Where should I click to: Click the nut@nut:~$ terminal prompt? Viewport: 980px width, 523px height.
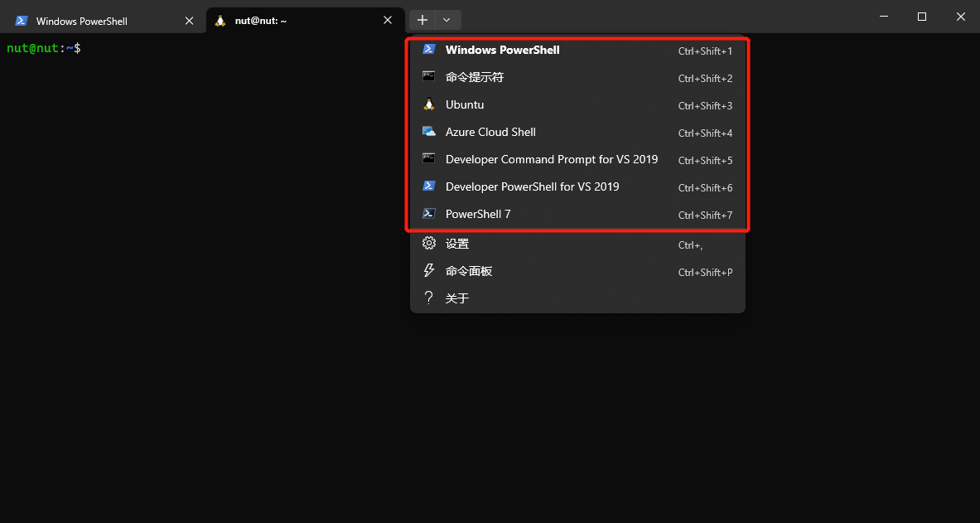pyautogui.click(x=44, y=47)
